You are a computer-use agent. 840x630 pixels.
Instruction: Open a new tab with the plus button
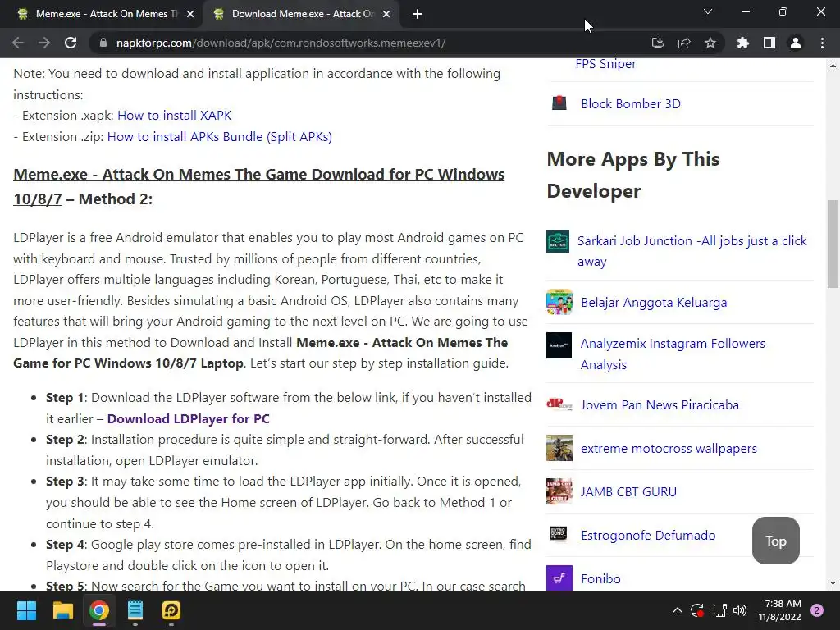[x=418, y=15]
